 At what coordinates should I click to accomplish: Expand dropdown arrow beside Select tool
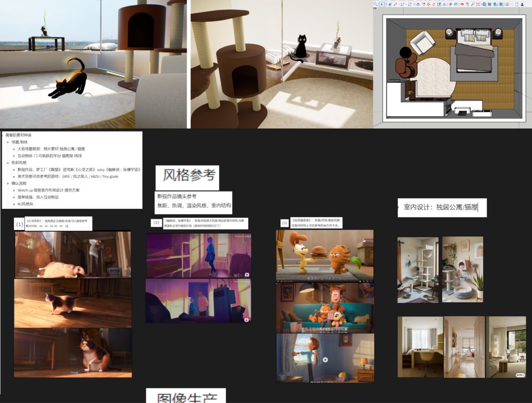coord(386,4)
